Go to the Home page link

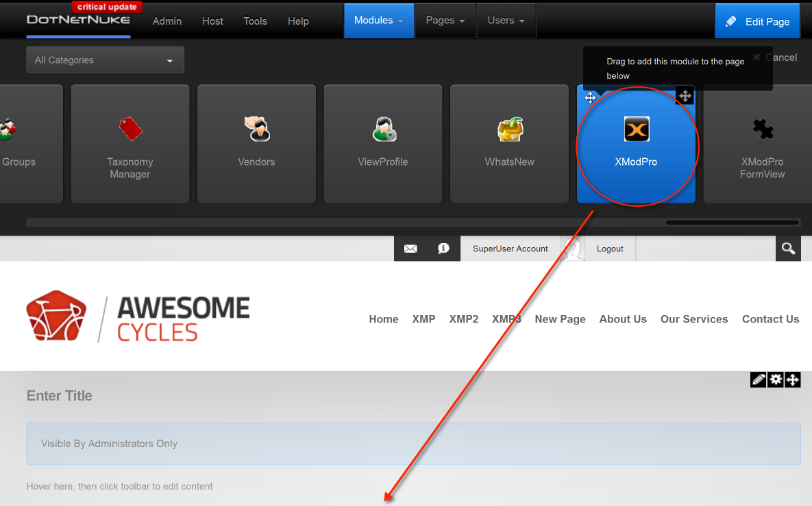point(384,319)
